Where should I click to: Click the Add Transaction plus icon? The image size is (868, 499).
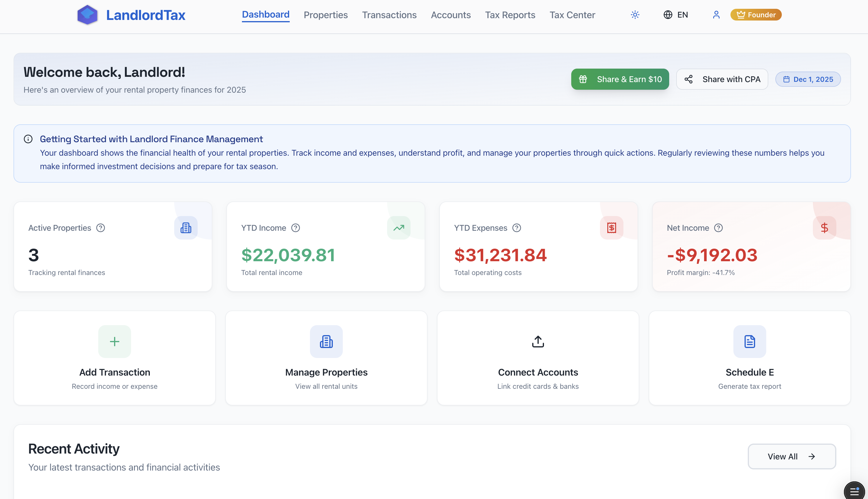(114, 341)
